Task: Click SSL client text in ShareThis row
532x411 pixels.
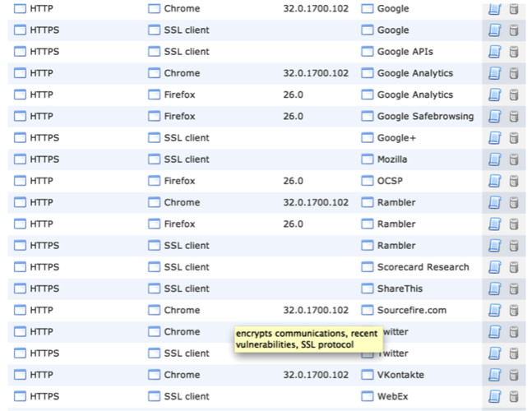Action: [187, 289]
